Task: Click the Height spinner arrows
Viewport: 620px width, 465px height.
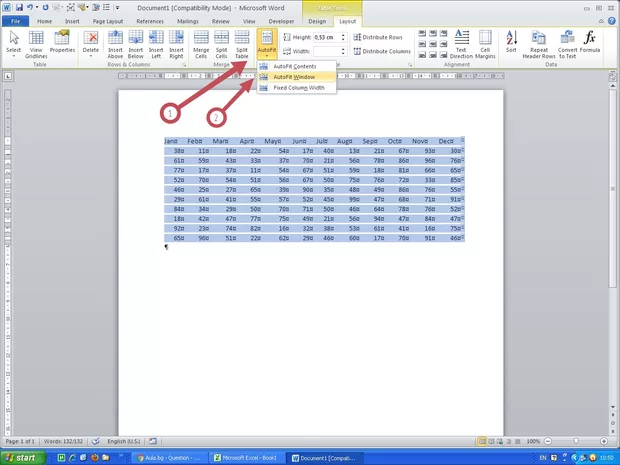Action: coord(343,37)
